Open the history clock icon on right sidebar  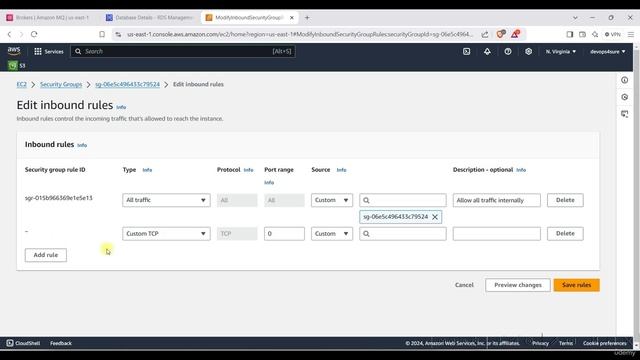pyautogui.click(x=624, y=97)
